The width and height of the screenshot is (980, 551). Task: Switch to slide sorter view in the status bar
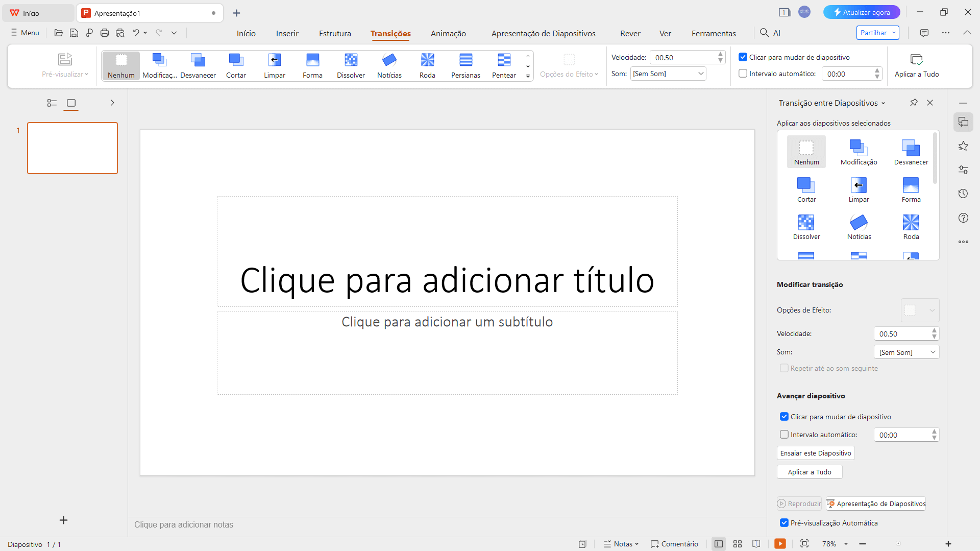pos(738,544)
